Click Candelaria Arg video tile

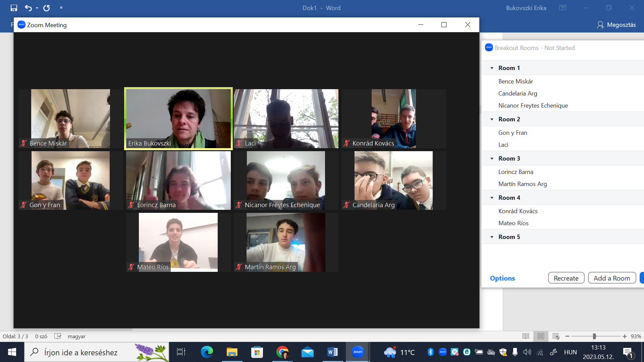tap(394, 180)
